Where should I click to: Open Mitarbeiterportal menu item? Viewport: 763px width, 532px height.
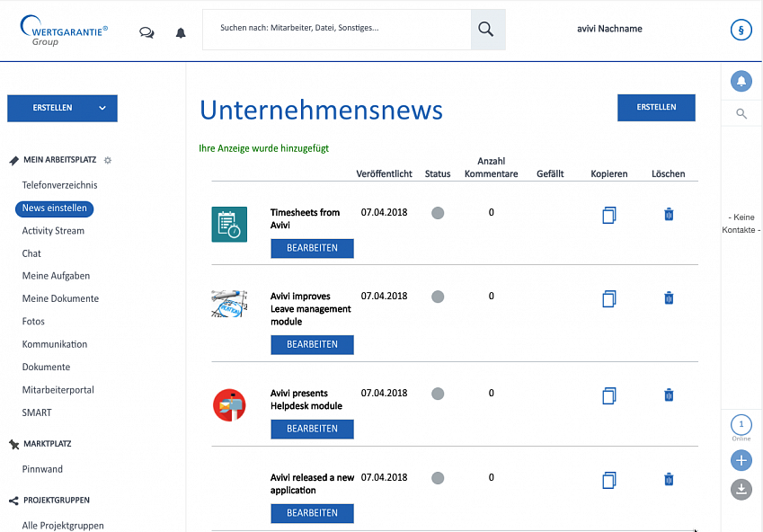(x=58, y=390)
